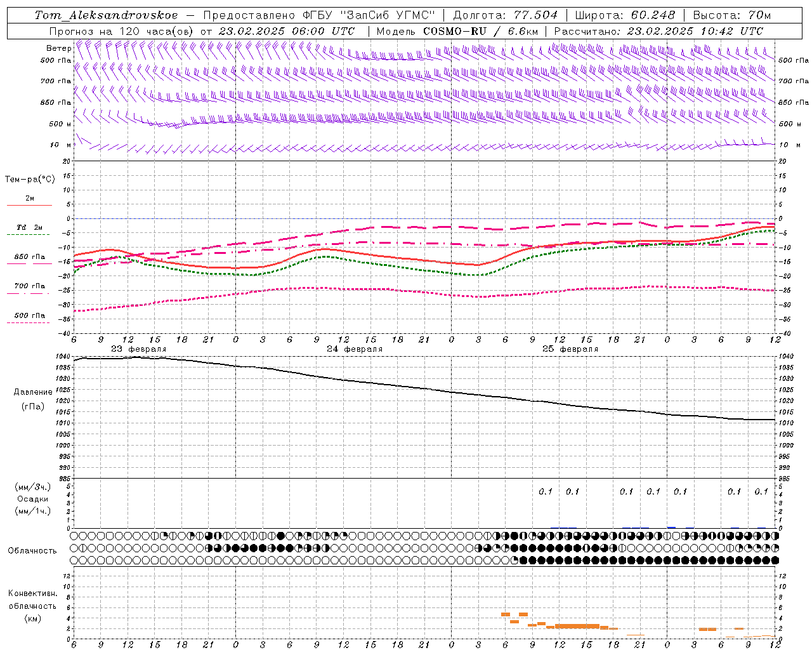Click the 23 февраля date label

point(139,349)
